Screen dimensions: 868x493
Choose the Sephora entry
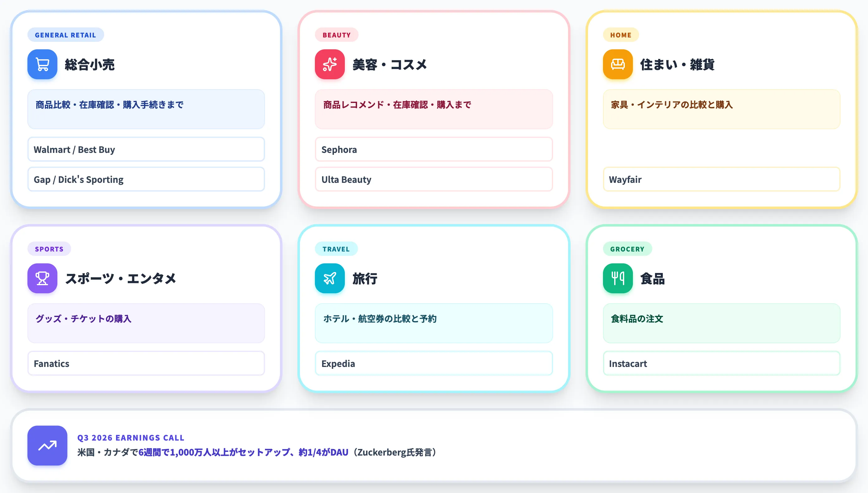coord(434,149)
